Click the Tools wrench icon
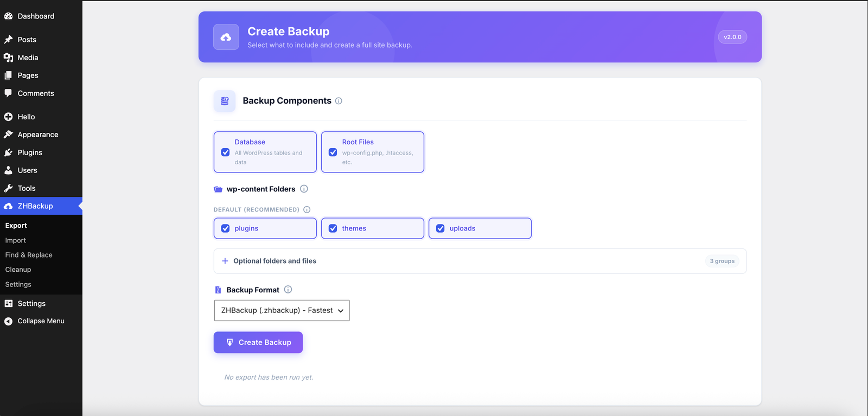 click(x=8, y=188)
